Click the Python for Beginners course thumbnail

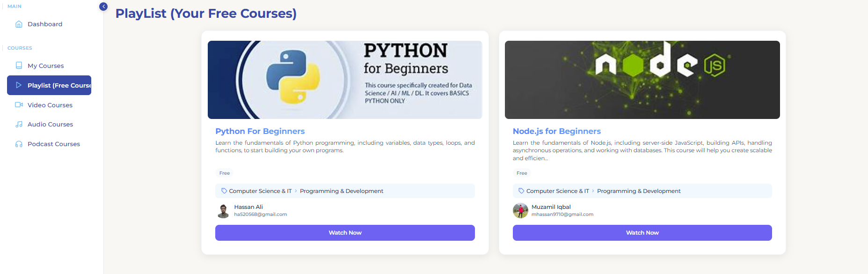(x=345, y=80)
